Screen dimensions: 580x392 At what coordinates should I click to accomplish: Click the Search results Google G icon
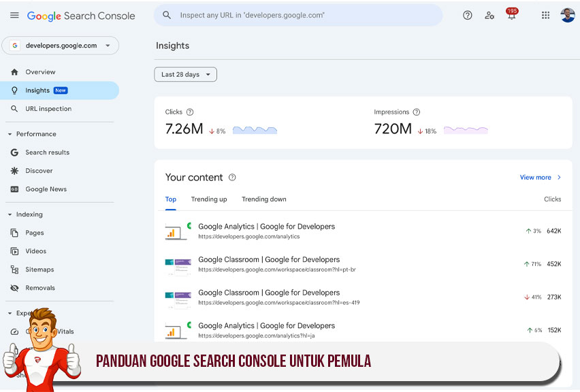14,152
